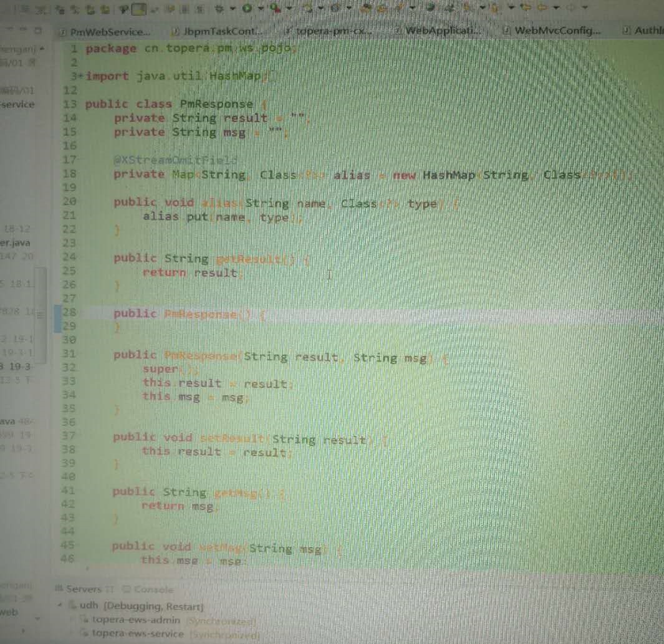Open the Debug configurations dropdown arrow
Image resolution: width=664 pixels, height=644 pixels.
tap(233, 8)
